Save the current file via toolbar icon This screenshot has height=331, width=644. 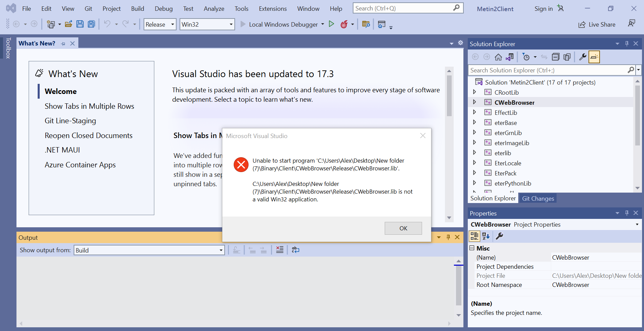click(x=80, y=24)
